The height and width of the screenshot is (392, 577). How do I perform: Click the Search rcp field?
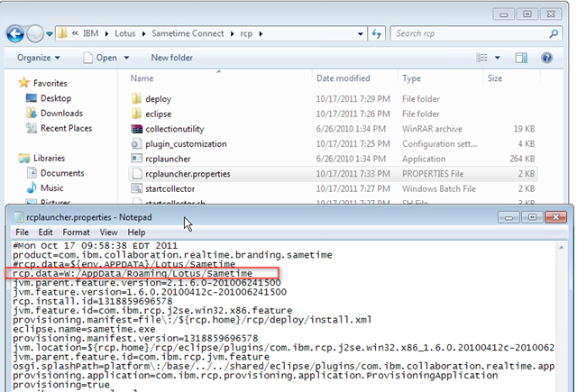click(471, 33)
